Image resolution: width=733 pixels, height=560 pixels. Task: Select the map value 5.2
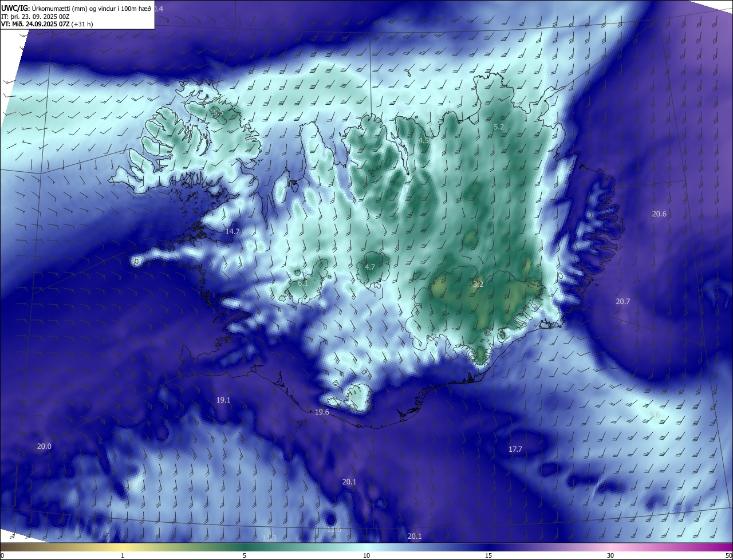coord(498,127)
